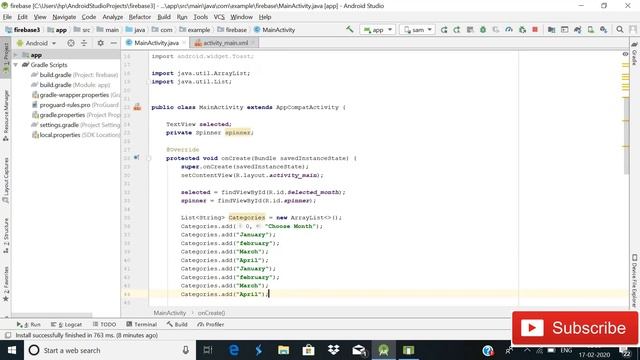The width and height of the screenshot is (640, 360).
Task: Open Project panel settings gear
Action: click(x=100, y=43)
